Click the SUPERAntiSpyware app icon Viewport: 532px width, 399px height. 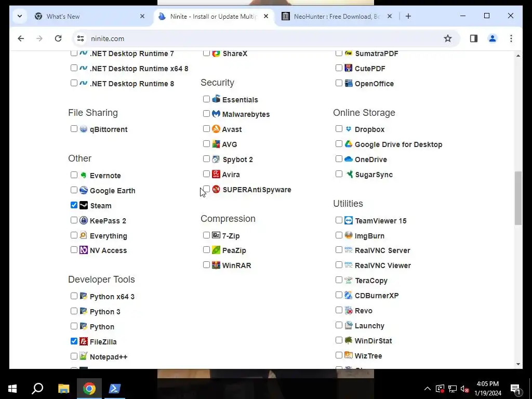(x=216, y=189)
